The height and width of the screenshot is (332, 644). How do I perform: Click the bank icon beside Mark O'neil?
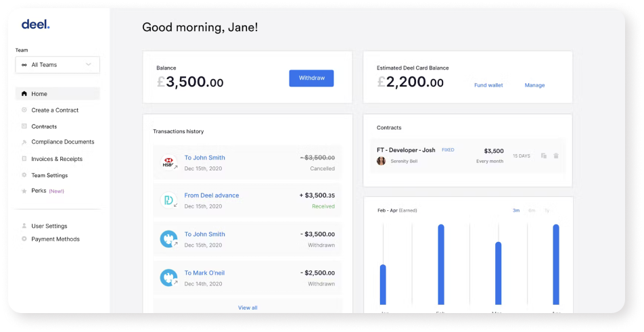168,277
